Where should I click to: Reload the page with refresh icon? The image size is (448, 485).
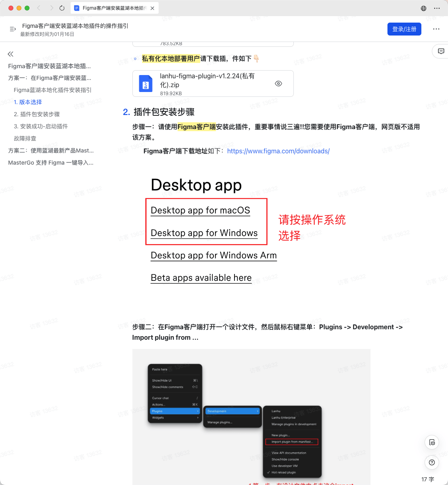click(x=62, y=8)
